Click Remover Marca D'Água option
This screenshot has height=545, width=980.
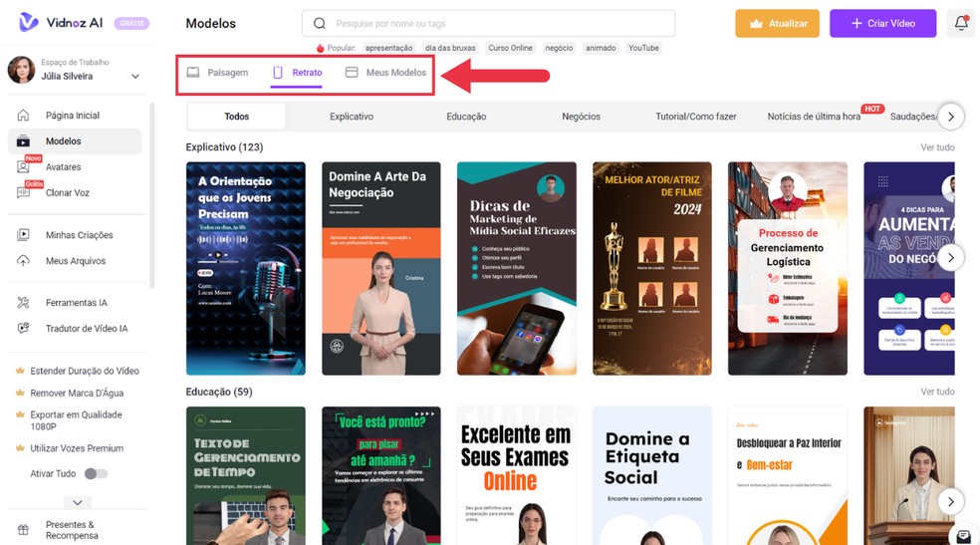(x=69, y=394)
